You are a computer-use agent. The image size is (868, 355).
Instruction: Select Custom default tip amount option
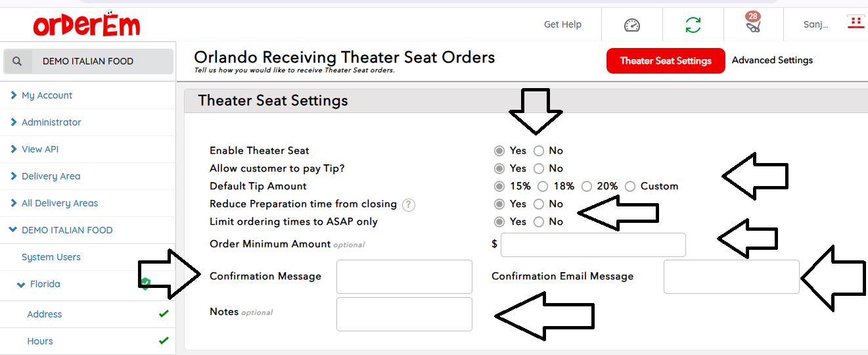coord(630,186)
